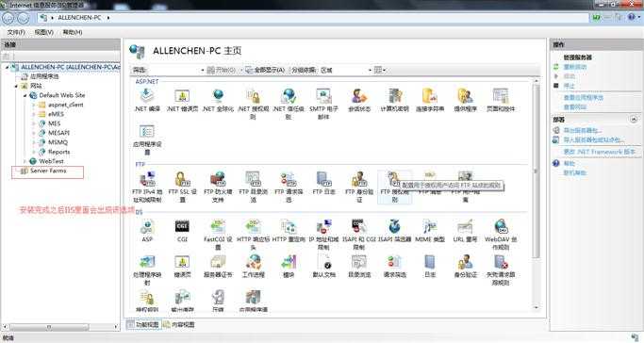This screenshot has width=644, height=343.
Task: Expand the WebTest site node
Action: [x=25, y=161]
